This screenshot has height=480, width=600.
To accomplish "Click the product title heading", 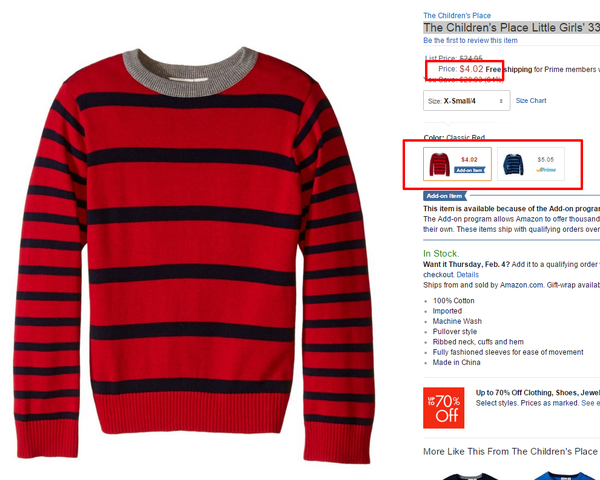I will 511,28.
